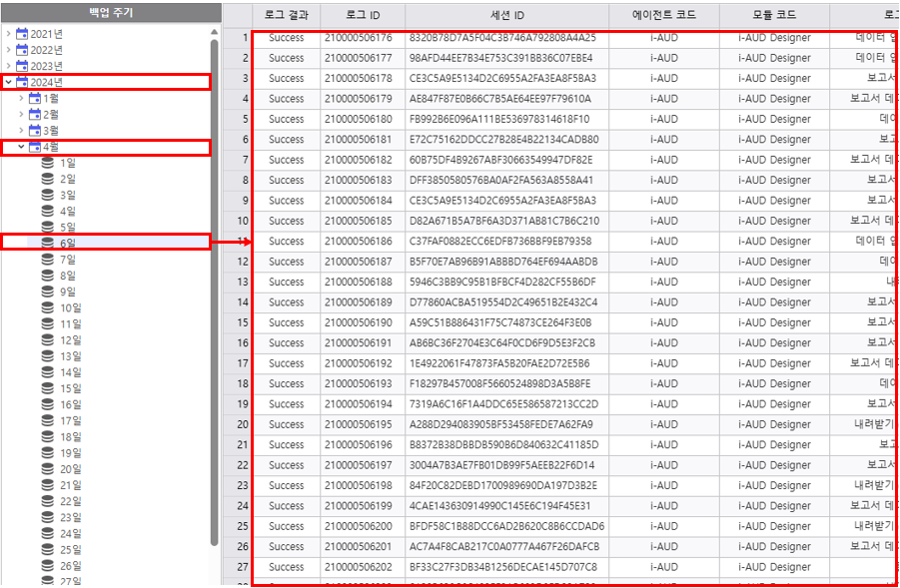Expand the 3월 month node
Screen dimensions: 900x588
point(22,131)
